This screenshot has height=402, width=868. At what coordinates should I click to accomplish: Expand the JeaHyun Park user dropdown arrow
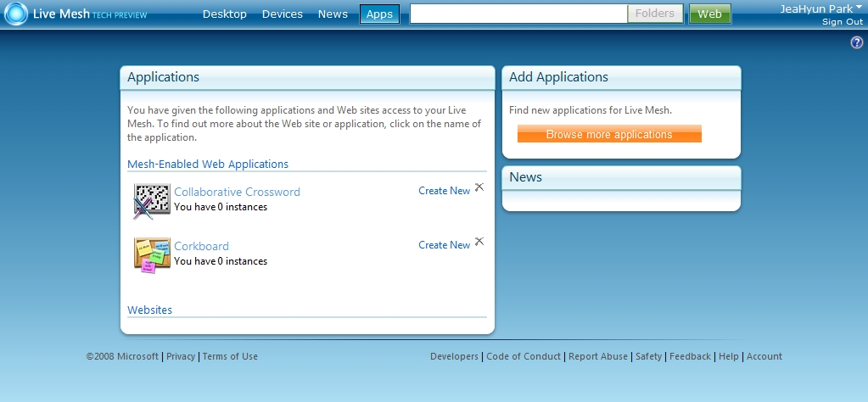click(x=859, y=8)
